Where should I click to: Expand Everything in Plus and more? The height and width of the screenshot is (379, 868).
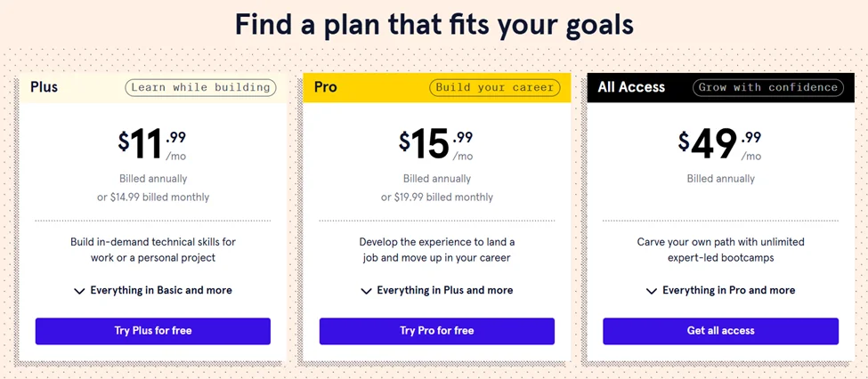pos(444,290)
